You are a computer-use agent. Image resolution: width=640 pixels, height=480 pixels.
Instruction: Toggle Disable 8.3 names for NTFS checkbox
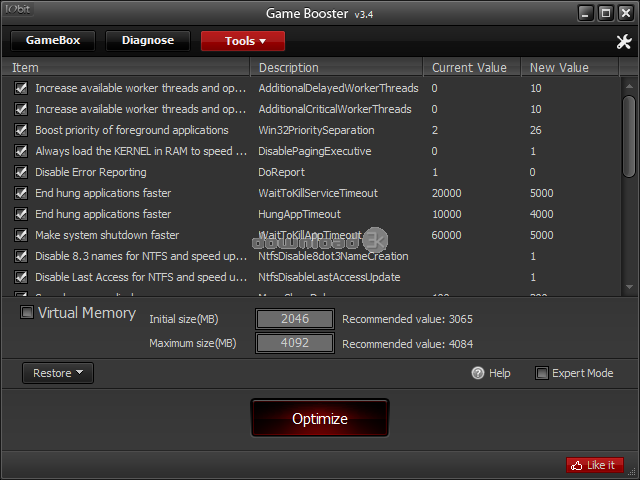pos(21,256)
